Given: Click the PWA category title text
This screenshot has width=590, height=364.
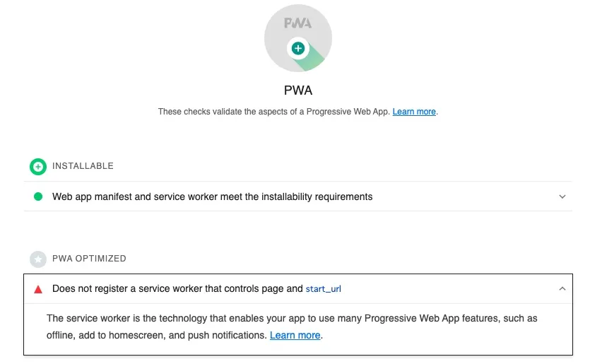Looking at the screenshot, I should click(297, 90).
